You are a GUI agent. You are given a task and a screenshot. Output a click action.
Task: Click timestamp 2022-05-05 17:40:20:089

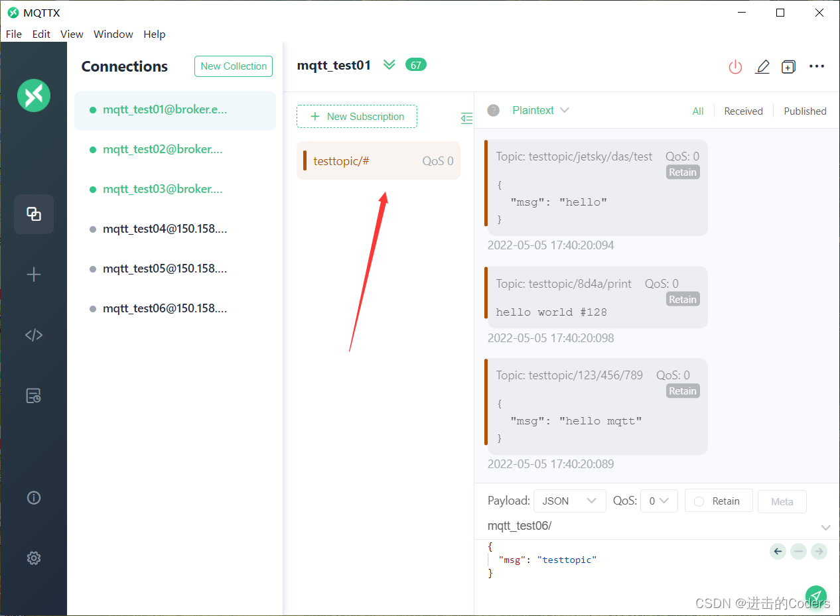coord(551,464)
